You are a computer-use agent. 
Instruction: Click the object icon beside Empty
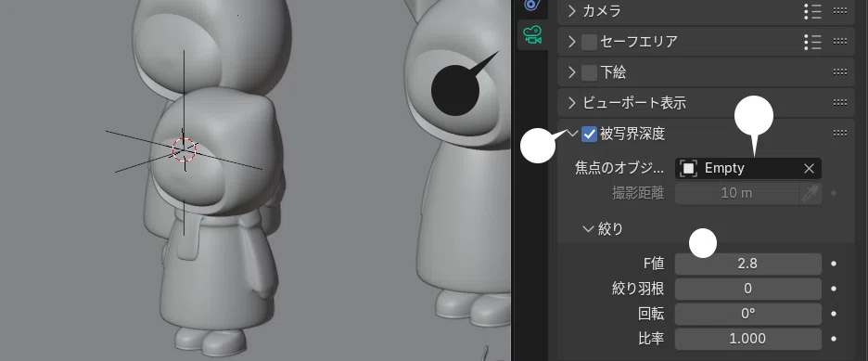688,168
